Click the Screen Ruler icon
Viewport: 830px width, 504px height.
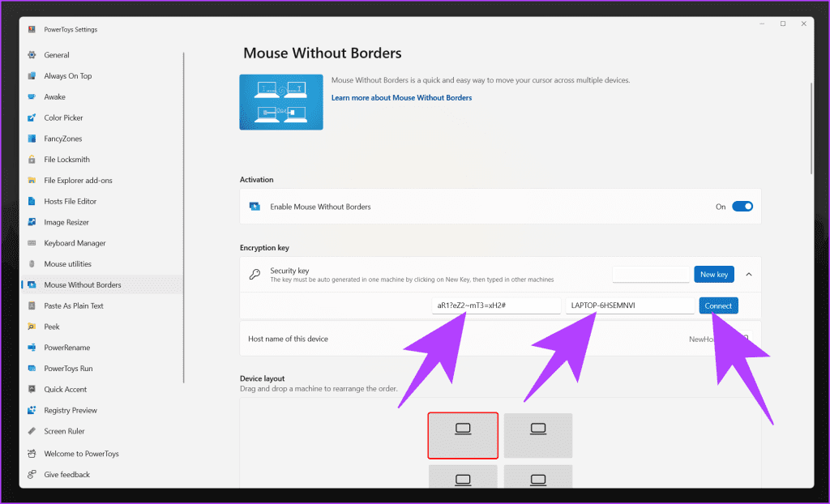(x=32, y=431)
